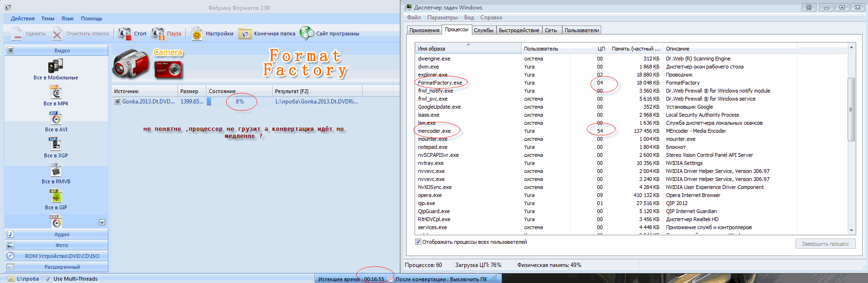Open the Темы menu
The width and height of the screenshot is (868, 283).
[48, 18]
